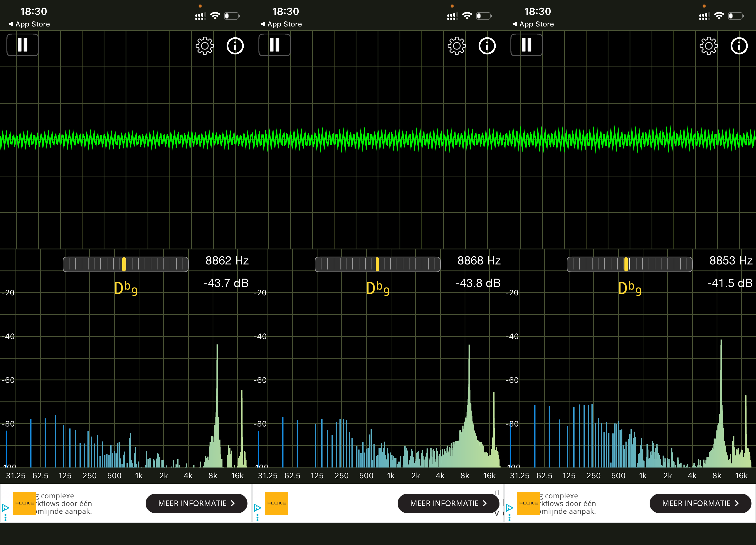
Task: Click the AdChoices icon in middle ad
Action: [257, 508]
